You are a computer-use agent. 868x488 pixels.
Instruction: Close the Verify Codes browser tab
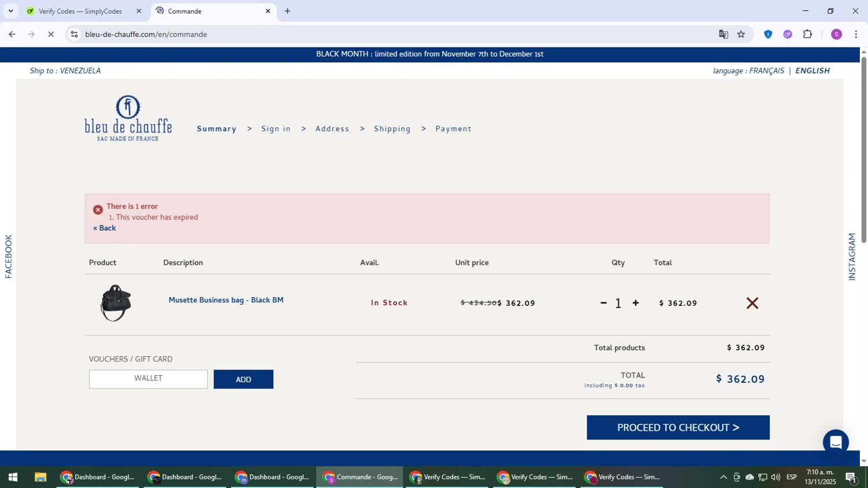point(139,11)
